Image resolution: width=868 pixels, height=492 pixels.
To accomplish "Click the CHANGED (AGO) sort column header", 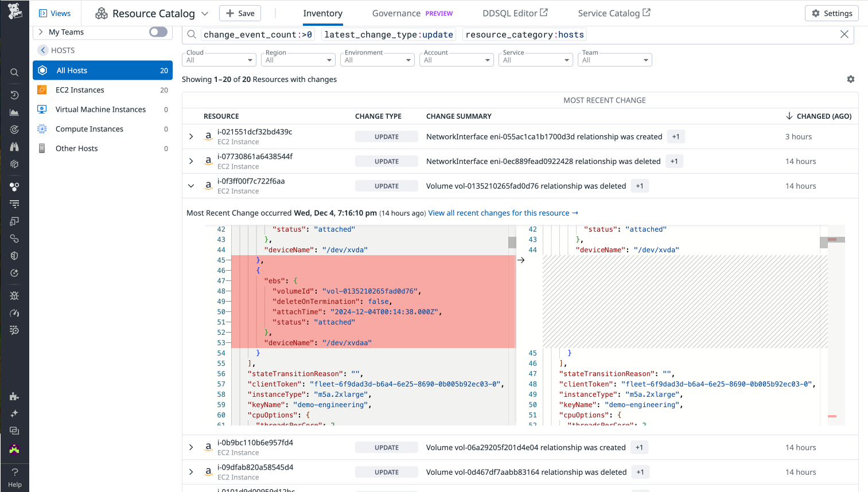I will pyautogui.click(x=823, y=116).
